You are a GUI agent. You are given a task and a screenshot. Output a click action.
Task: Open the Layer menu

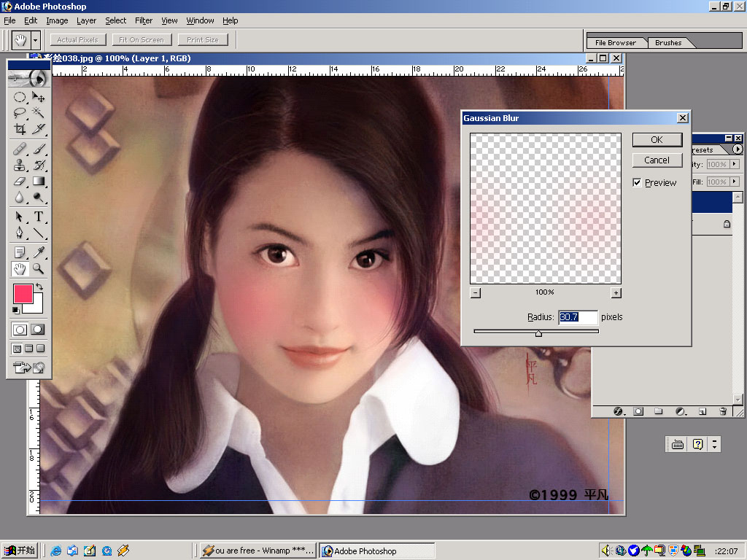pyautogui.click(x=86, y=20)
